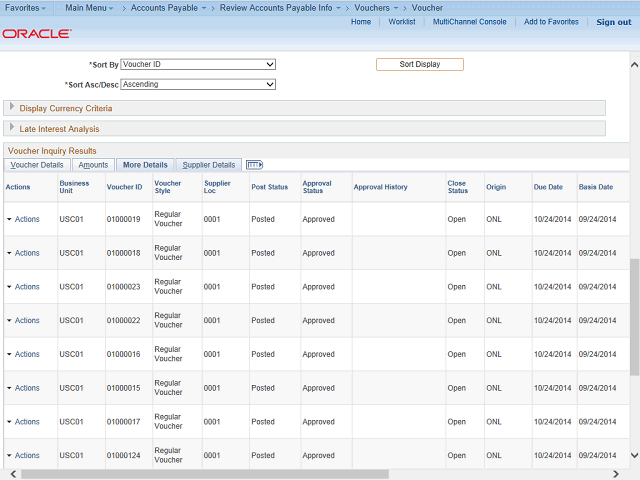
Task: Switch to the Amounts tab
Action: point(93,165)
